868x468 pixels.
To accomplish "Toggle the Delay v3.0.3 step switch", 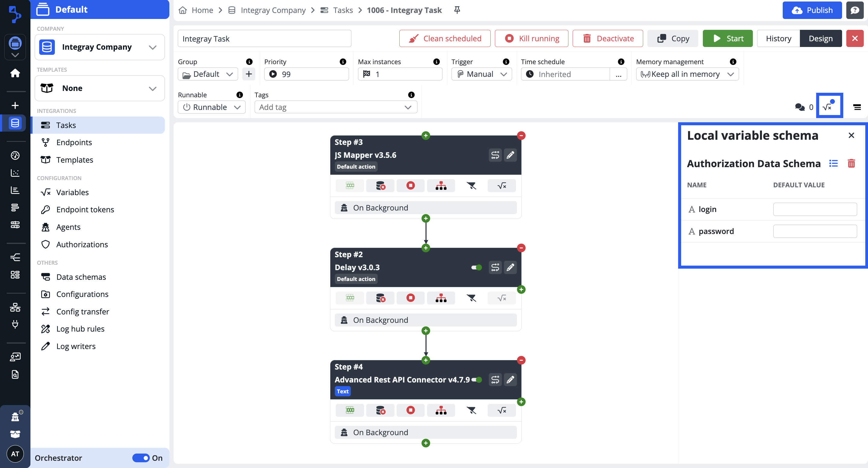I will coord(476,268).
